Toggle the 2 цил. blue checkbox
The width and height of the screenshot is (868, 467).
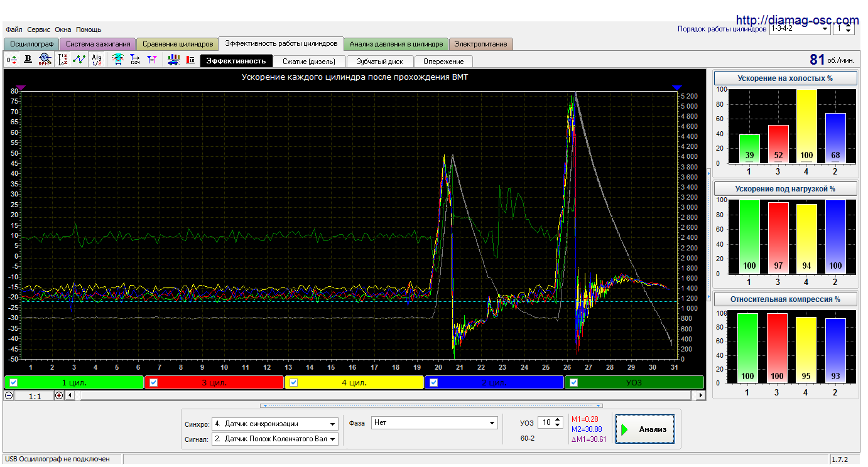point(434,382)
